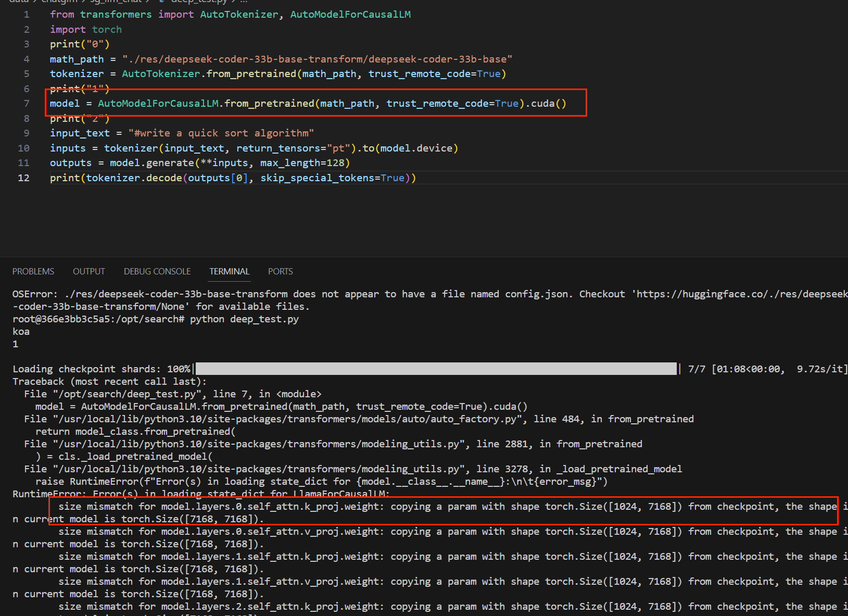
Task: Click deep_test.py in the breadcrumb
Action: [199, 2]
